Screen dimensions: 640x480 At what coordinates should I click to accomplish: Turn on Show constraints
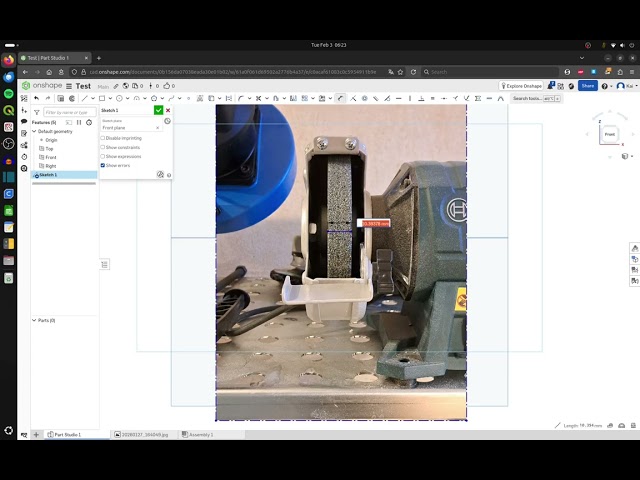102,147
